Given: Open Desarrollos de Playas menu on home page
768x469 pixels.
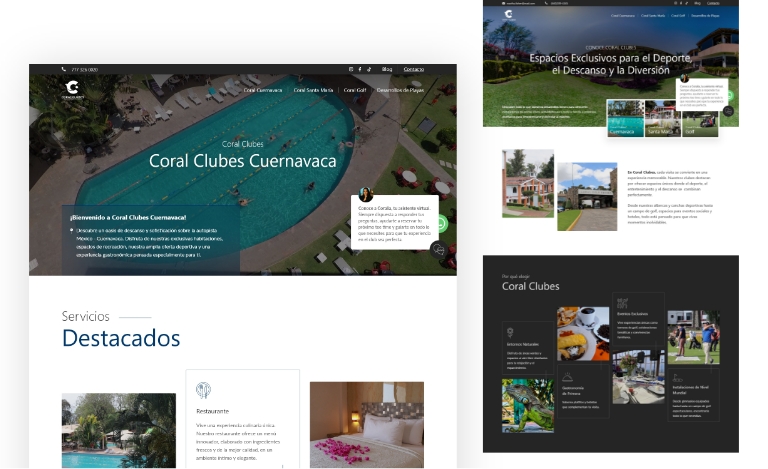Looking at the screenshot, I should [705, 16].
